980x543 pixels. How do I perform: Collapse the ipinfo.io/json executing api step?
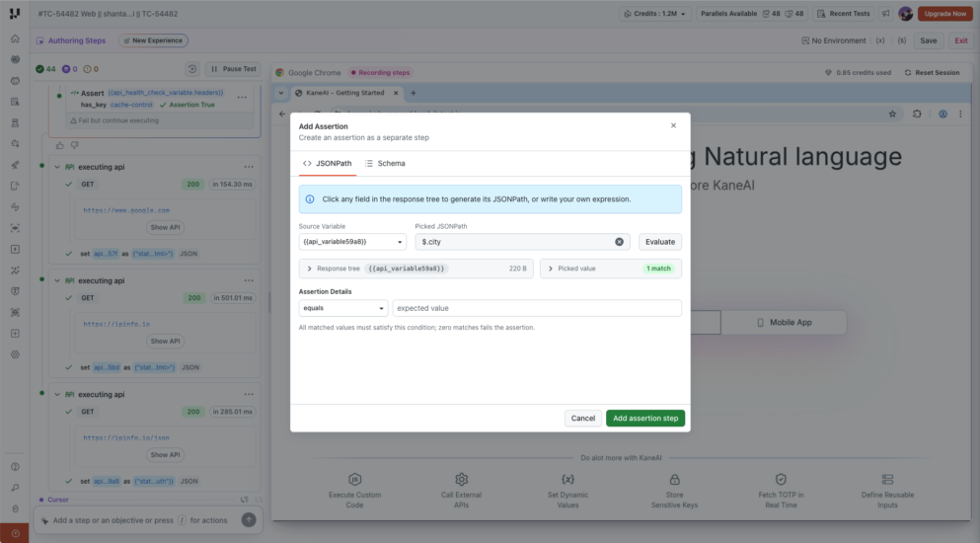(x=57, y=395)
